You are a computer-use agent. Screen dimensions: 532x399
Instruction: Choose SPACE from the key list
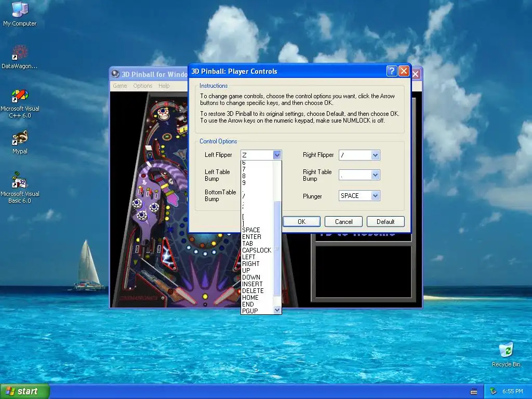257,230
